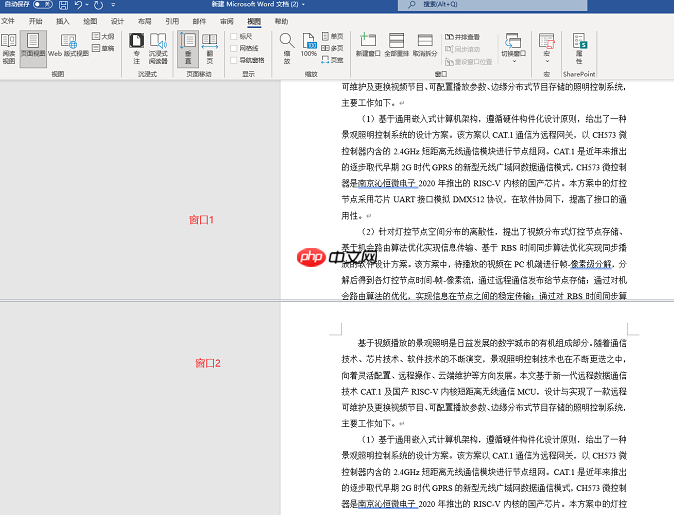
Task: Open the 缩放 Zoom dialog
Action: (287, 48)
